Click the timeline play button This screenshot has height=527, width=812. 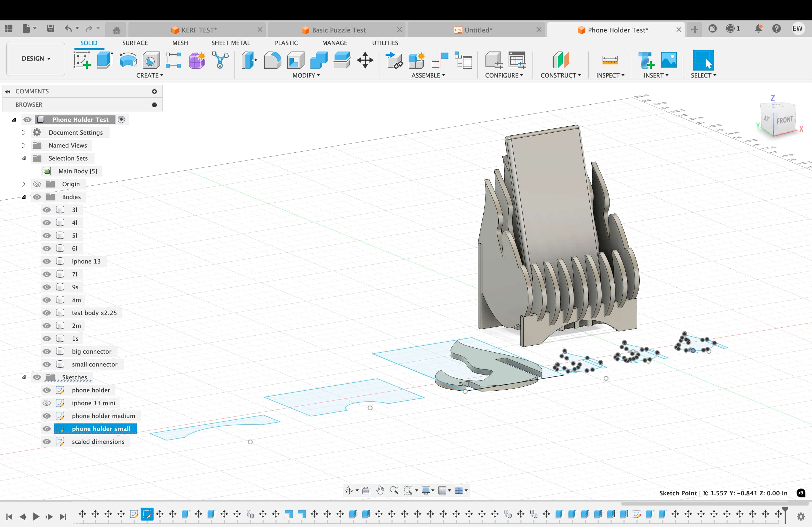(x=36, y=517)
